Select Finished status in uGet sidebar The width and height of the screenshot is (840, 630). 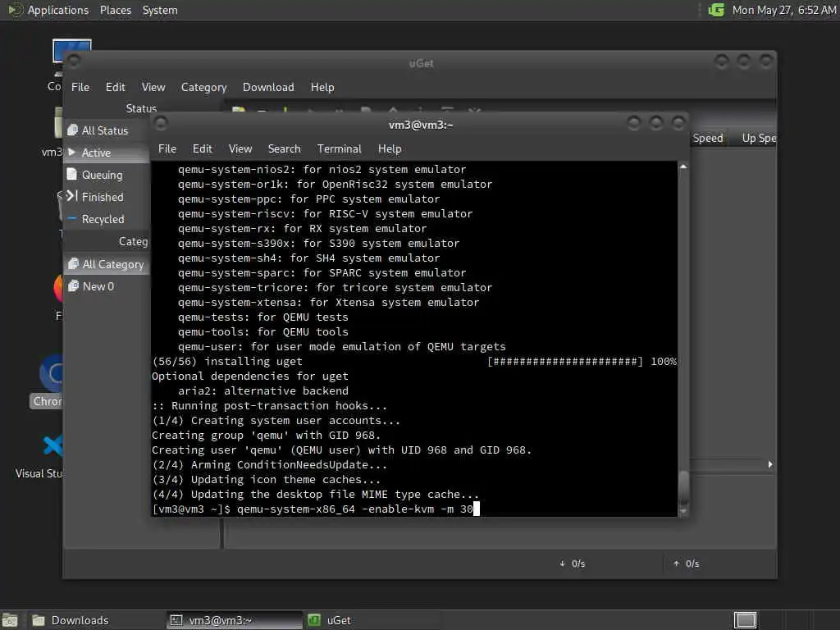coord(106,197)
